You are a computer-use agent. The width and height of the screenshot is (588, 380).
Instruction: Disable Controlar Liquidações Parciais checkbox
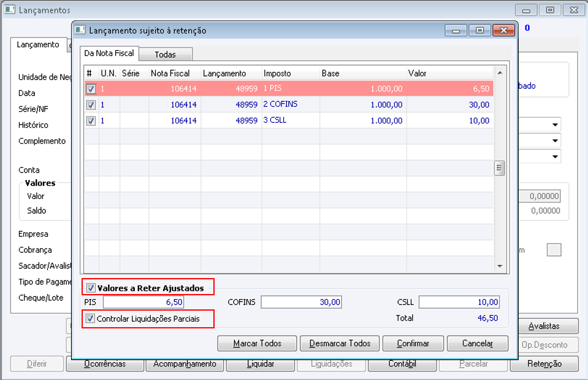[91, 319]
